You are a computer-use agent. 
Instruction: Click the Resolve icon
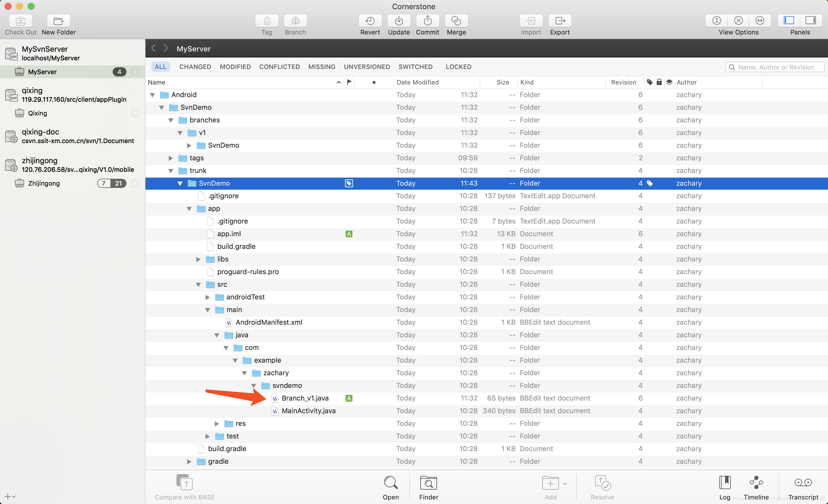(603, 483)
